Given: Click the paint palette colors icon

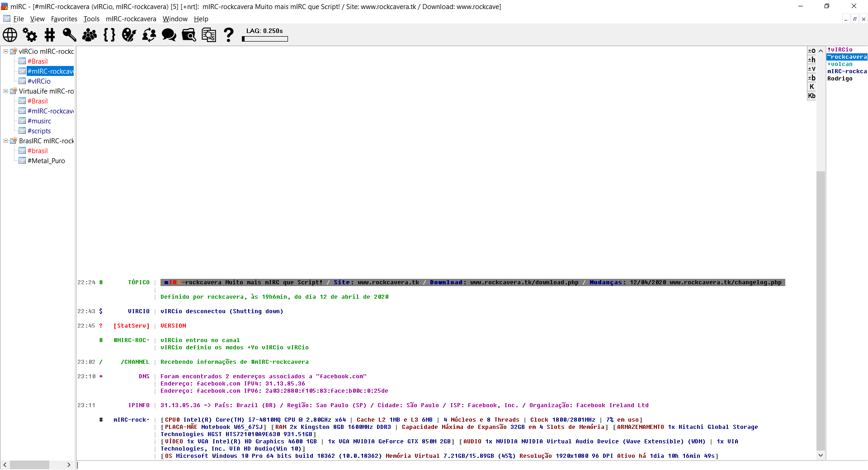Looking at the screenshot, I should pyautogui.click(x=129, y=35).
